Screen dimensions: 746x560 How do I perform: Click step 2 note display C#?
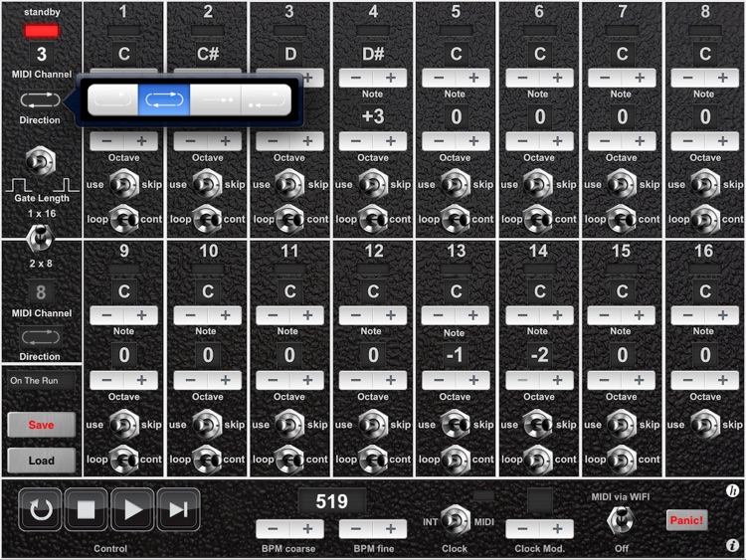[208, 54]
